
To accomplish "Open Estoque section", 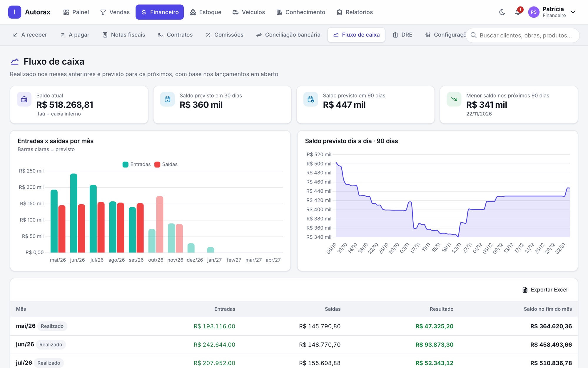I will 205,12.
